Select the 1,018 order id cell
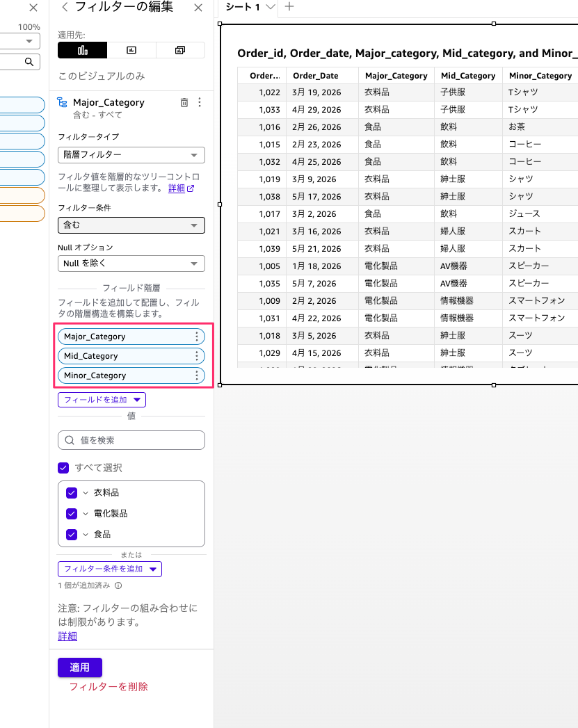578x728 pixels. point(262,336)
